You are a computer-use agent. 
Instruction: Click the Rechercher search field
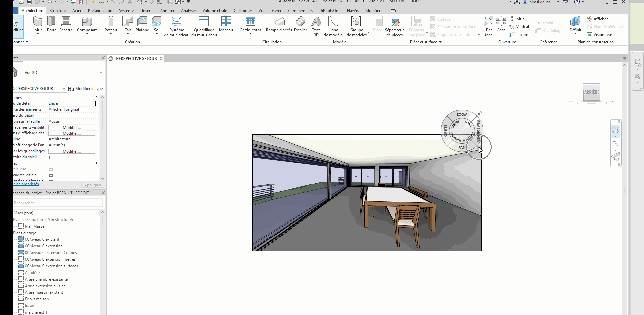coord(57,203)
